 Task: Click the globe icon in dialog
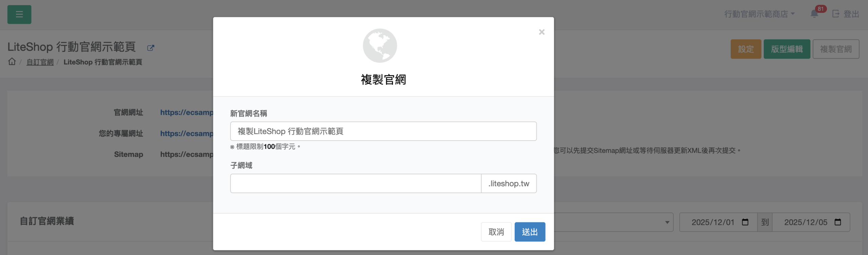(379, 45)
